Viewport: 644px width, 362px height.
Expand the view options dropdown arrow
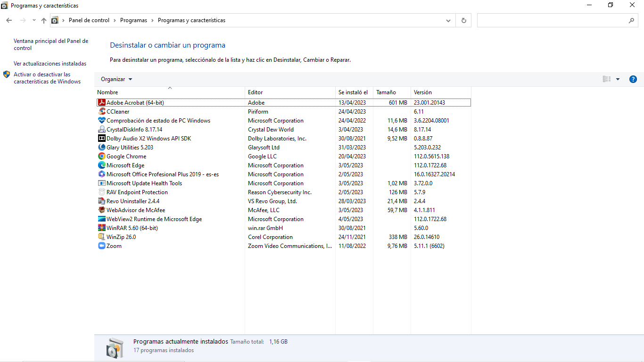[x=618, y=79]
